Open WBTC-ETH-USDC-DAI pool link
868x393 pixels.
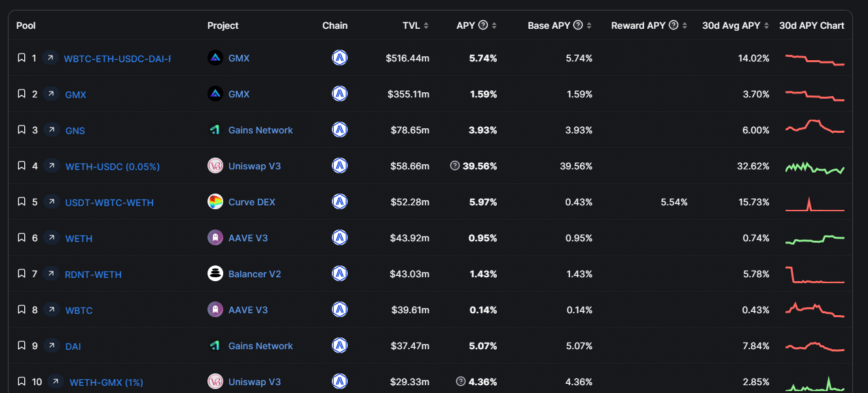tap(117, 58)
